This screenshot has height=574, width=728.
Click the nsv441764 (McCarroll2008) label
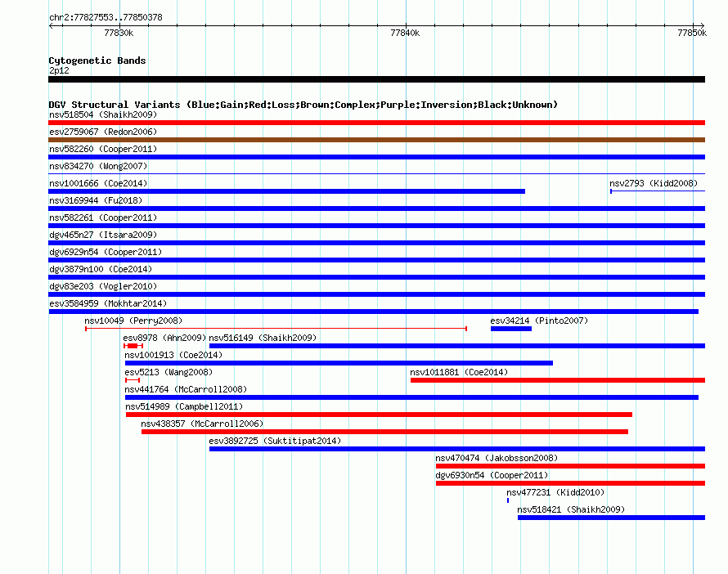point(186,389)
